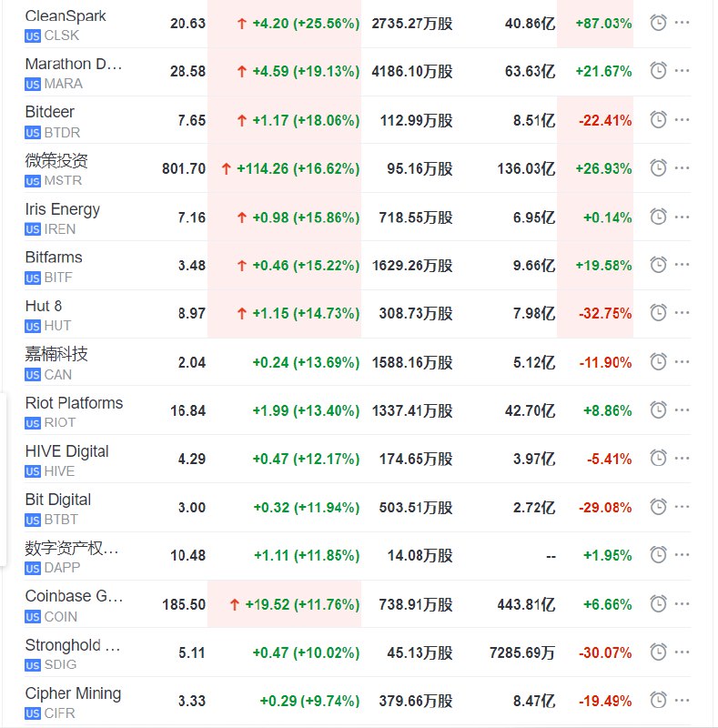The height and width of the screenshot is (728, 718).
Task: Set alert clock for MSTR row
Action: point(658,167)
